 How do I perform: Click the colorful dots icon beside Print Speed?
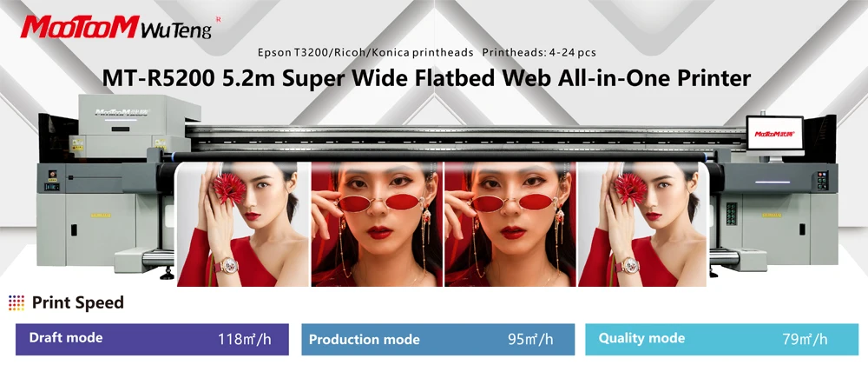[16, 302]
